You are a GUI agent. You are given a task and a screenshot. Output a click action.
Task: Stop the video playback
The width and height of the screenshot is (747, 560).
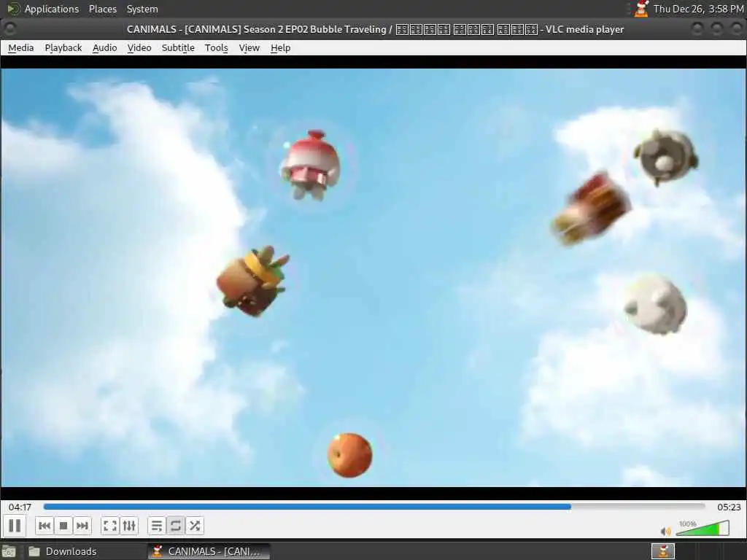point(63,526)
